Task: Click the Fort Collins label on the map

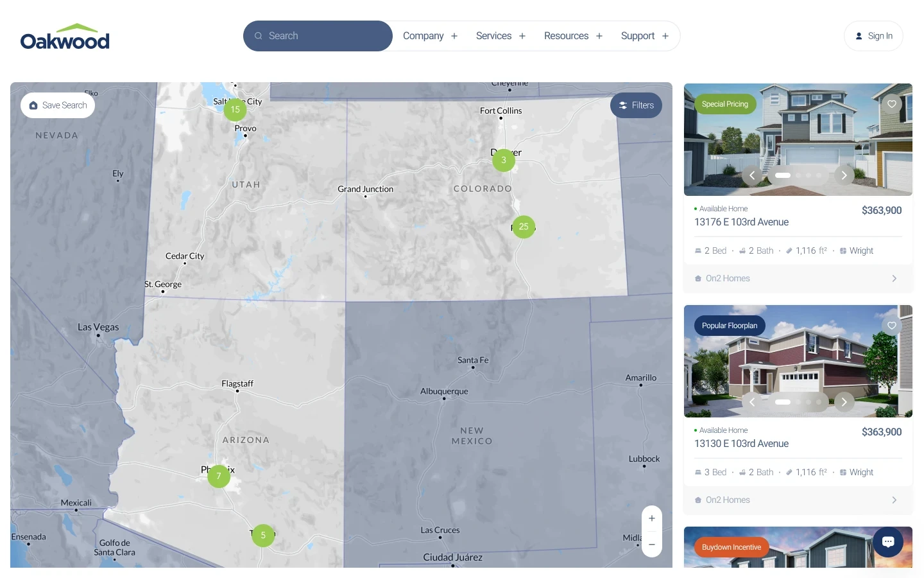Action: pos(501,110)
